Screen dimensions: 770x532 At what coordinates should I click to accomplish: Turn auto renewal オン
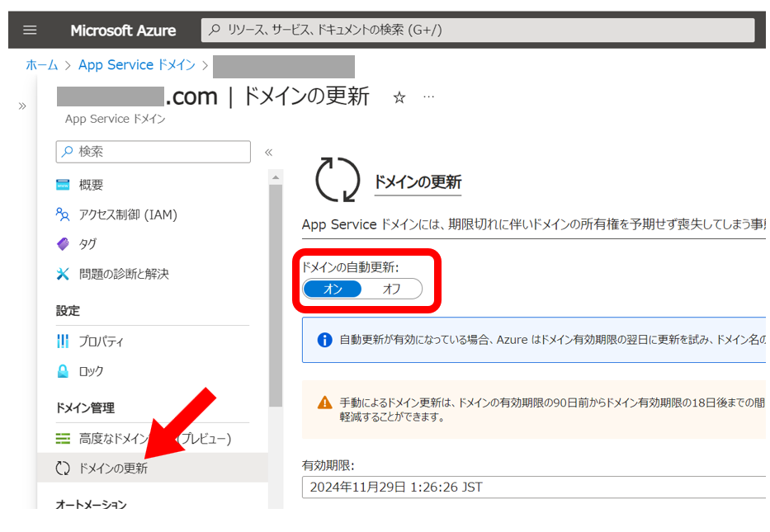[333, 289]
